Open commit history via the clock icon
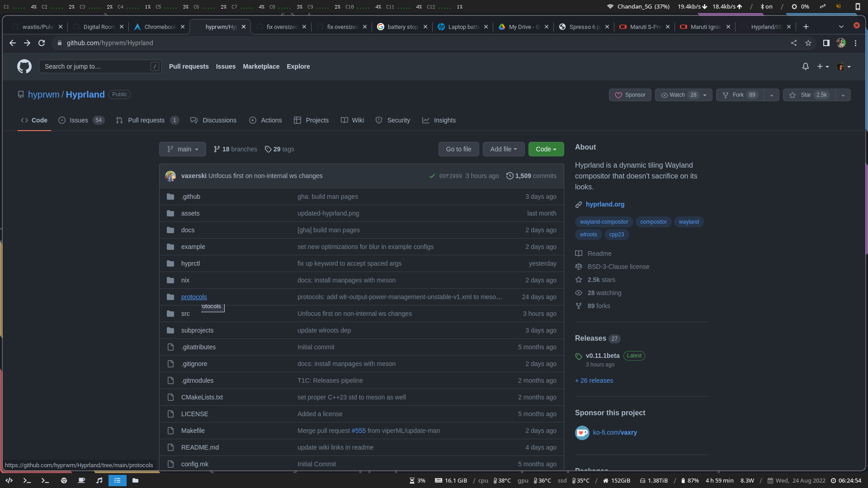Screen dimensions: 868x488 510,176
